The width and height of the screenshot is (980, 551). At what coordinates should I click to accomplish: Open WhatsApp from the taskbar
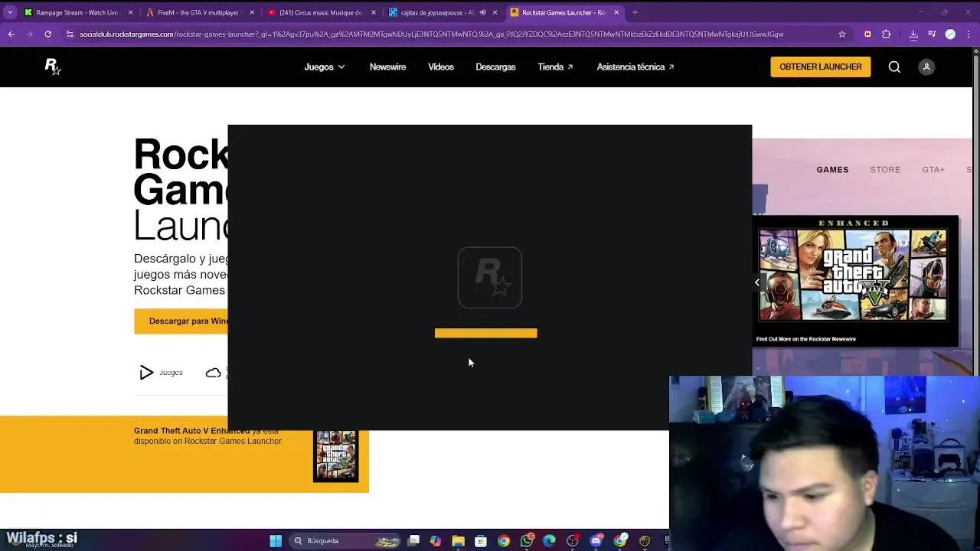click(527, 541)
